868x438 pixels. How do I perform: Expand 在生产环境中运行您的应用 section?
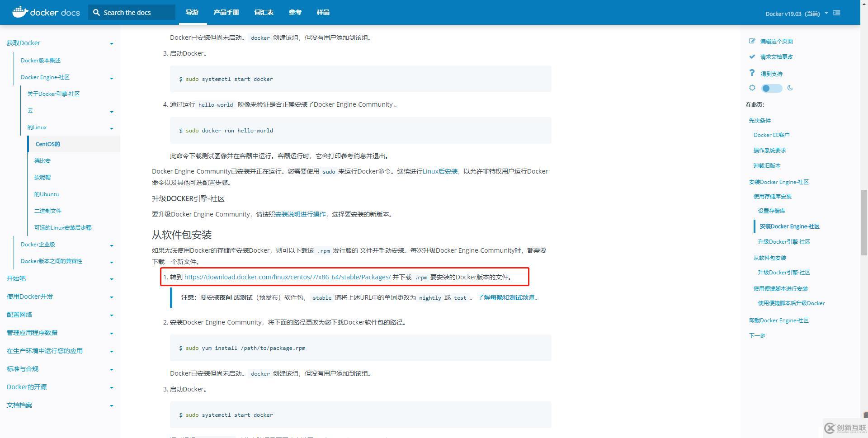tap(112, 351)
